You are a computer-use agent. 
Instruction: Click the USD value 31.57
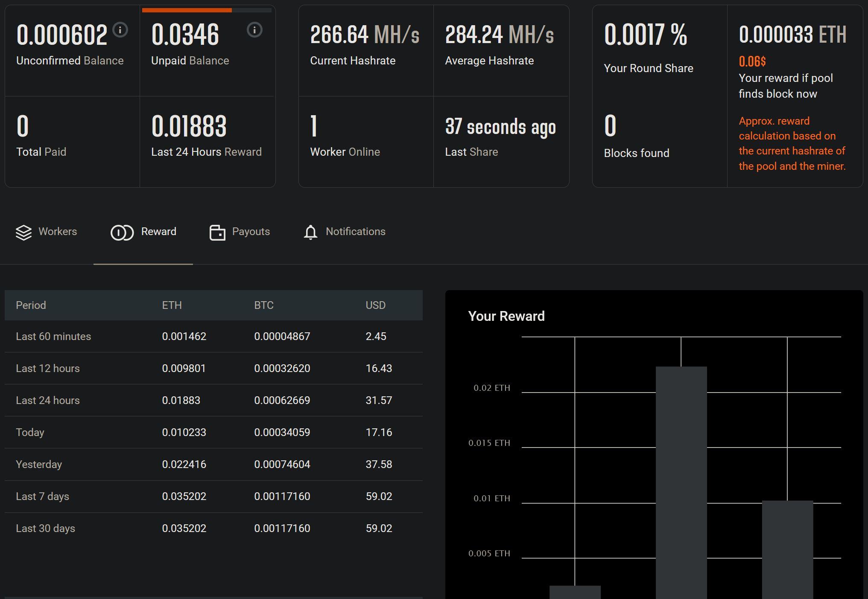coord(379,400)
